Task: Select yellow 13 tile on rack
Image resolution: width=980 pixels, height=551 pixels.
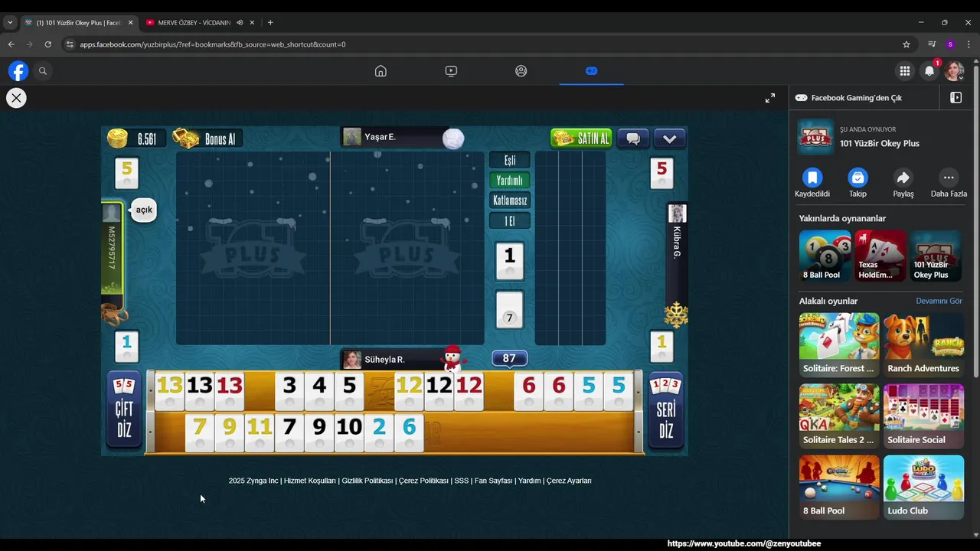Action: pos(170,391)
